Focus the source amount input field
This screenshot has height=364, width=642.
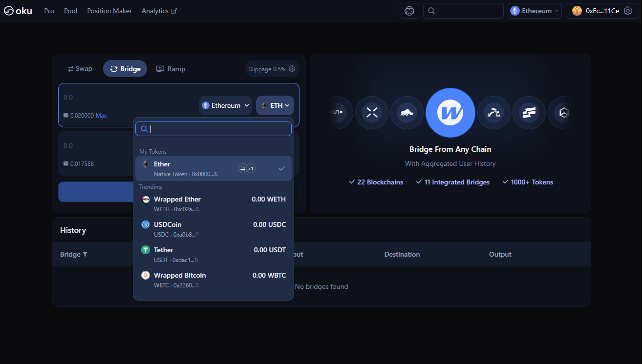coord(128,97)
